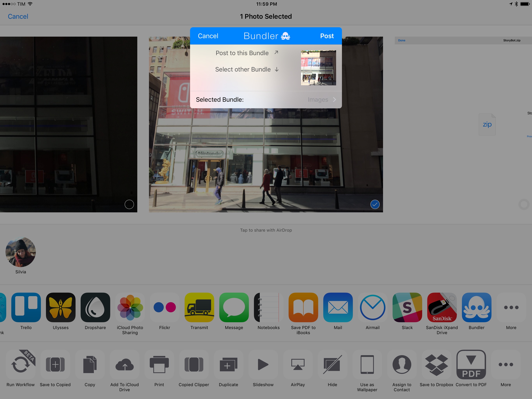Send photo with Transmit
Screen dimensions: 532x399
tap(199, 307)
